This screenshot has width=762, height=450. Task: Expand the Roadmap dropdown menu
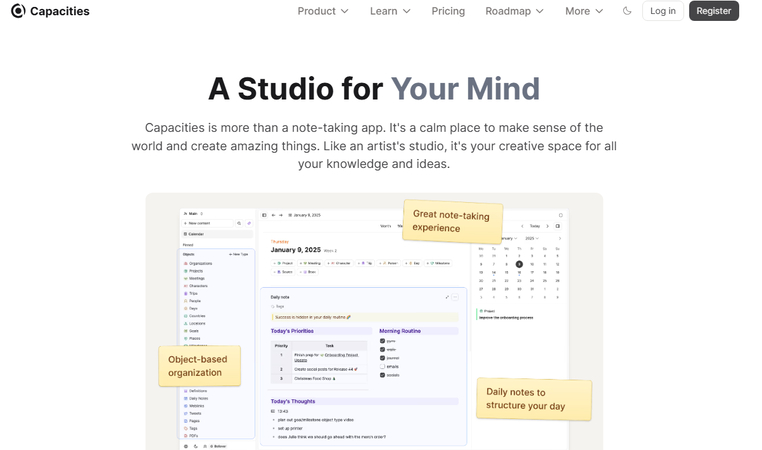tap(514, 11)
